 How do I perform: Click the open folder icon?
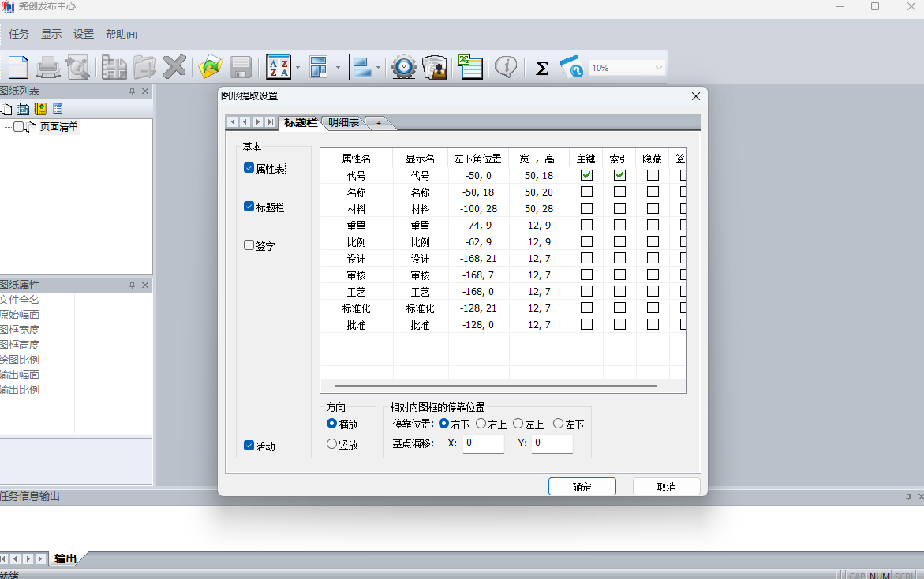tap(210, 67)
